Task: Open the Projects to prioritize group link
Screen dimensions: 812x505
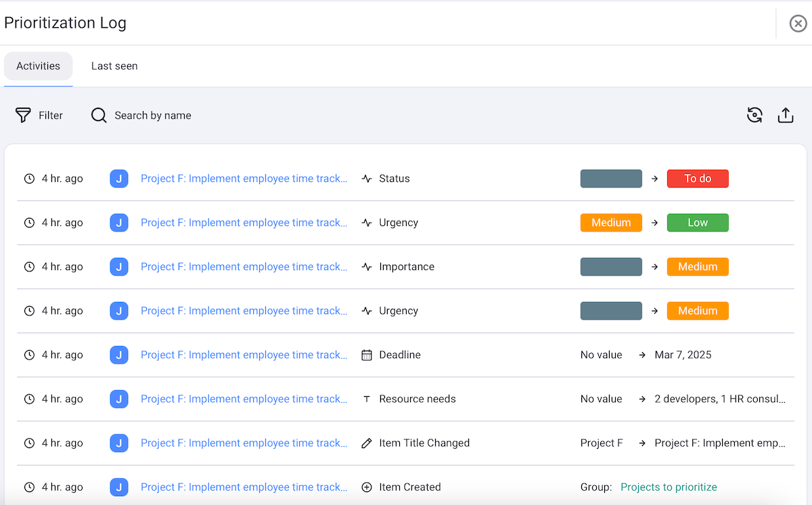Action: (669, 486)
